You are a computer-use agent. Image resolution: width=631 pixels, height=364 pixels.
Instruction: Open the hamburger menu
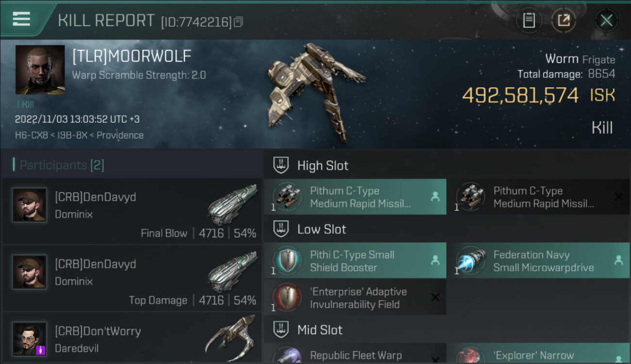(21, 19)
